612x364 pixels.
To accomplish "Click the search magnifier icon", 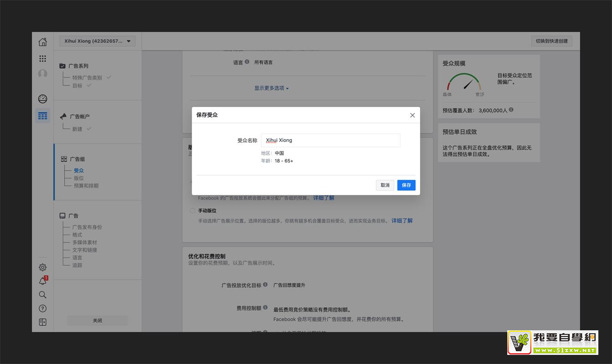I will point(42,295).
